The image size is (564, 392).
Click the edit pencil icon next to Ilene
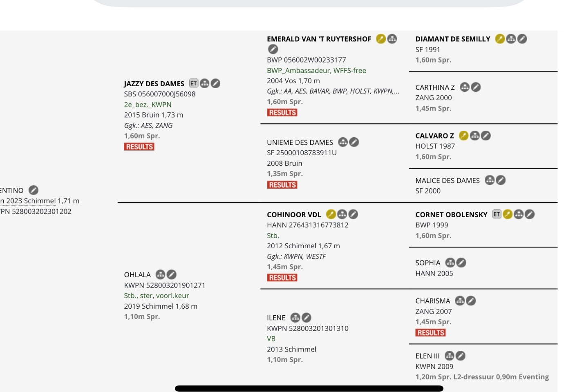(306, 317)
